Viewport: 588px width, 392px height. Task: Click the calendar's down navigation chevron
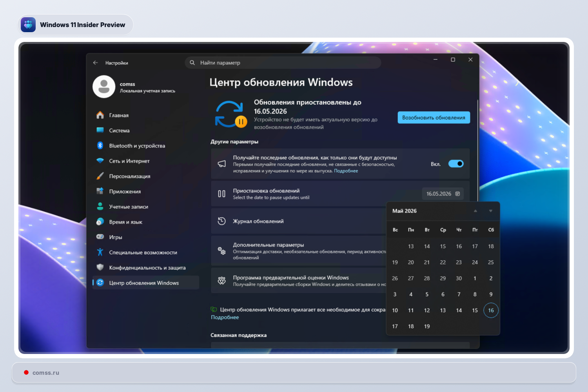coord(491,211)
